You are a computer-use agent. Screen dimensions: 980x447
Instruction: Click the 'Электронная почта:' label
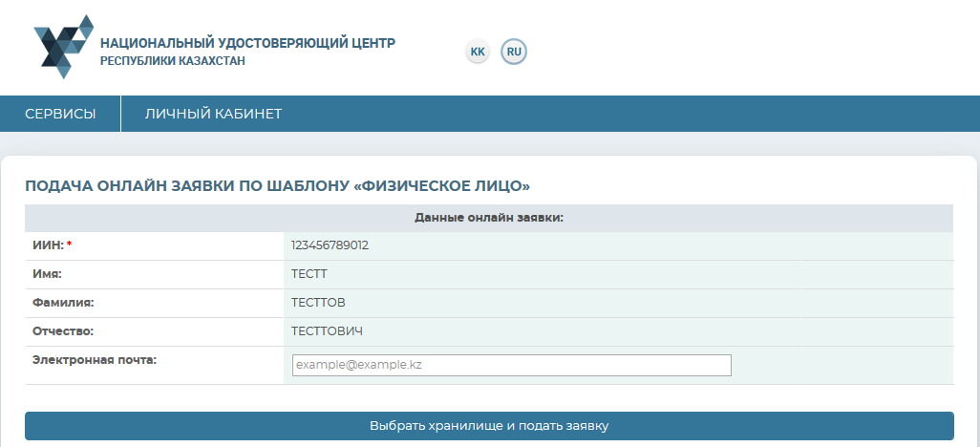[x=94, y=360]
